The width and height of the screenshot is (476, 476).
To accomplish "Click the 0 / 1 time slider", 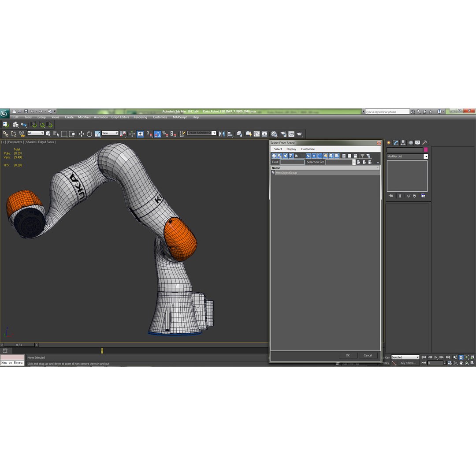I will click(19, 345).
